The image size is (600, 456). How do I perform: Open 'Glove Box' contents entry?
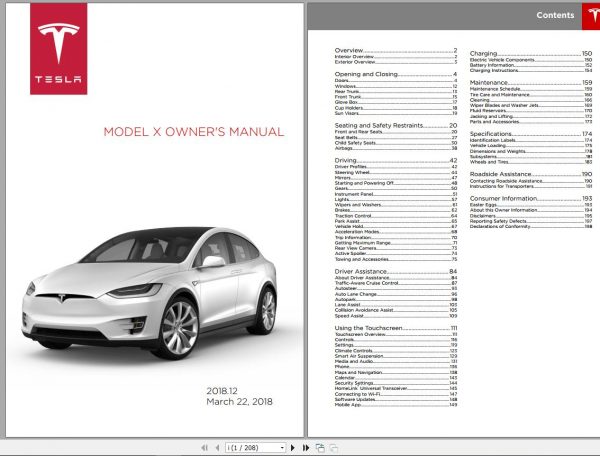(x=396, y=103)
